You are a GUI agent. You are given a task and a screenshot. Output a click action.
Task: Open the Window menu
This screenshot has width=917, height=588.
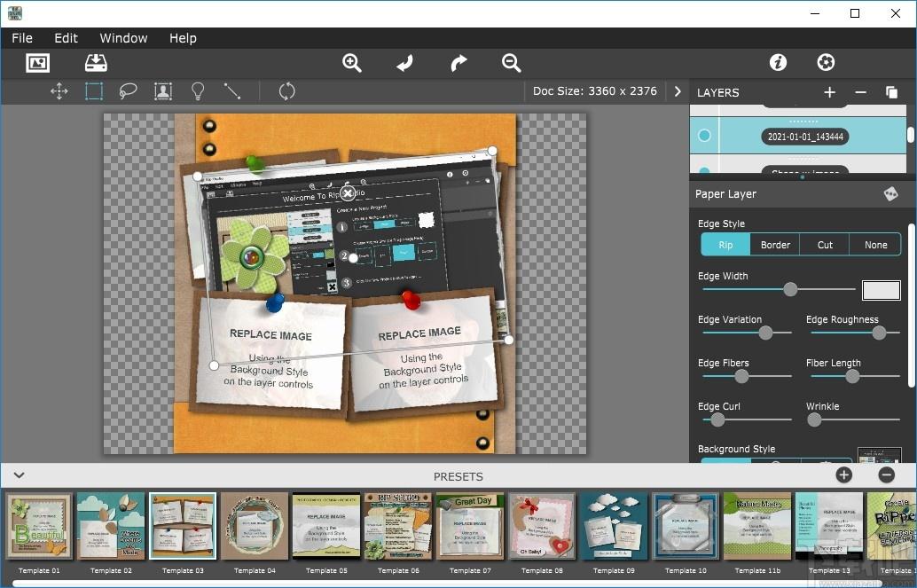tap(123, 38)
